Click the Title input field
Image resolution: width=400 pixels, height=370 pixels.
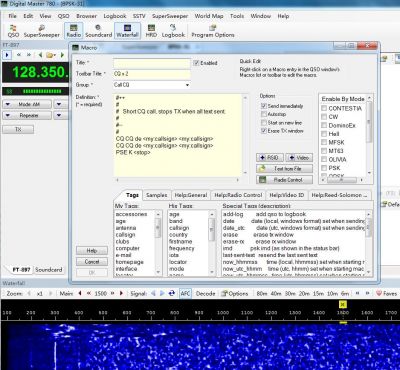(152, 63)
